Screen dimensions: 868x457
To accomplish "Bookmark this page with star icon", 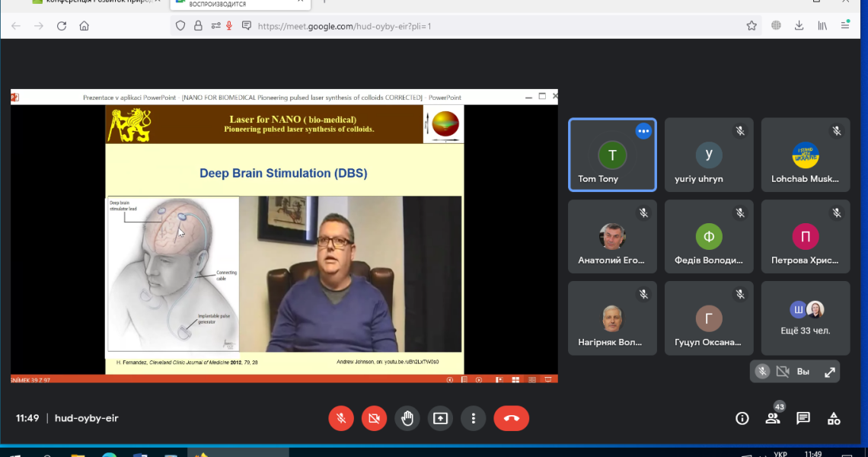I will pos(752,26).
